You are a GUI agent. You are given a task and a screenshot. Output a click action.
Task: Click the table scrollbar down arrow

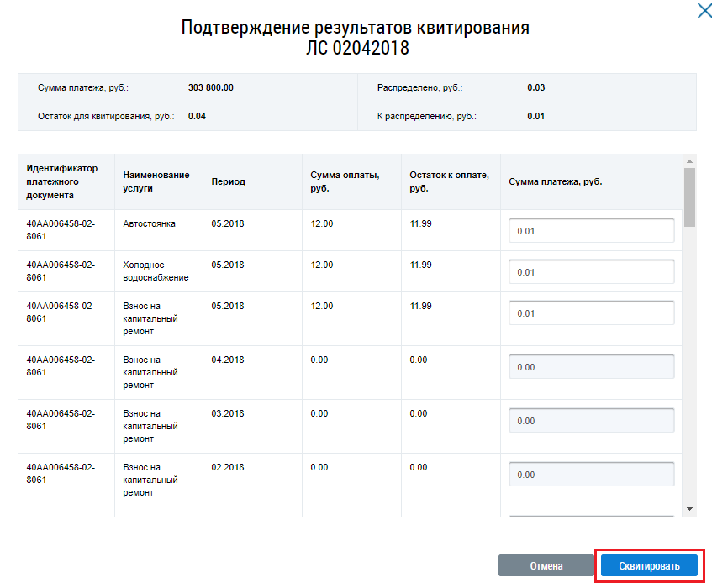point(689,509)
